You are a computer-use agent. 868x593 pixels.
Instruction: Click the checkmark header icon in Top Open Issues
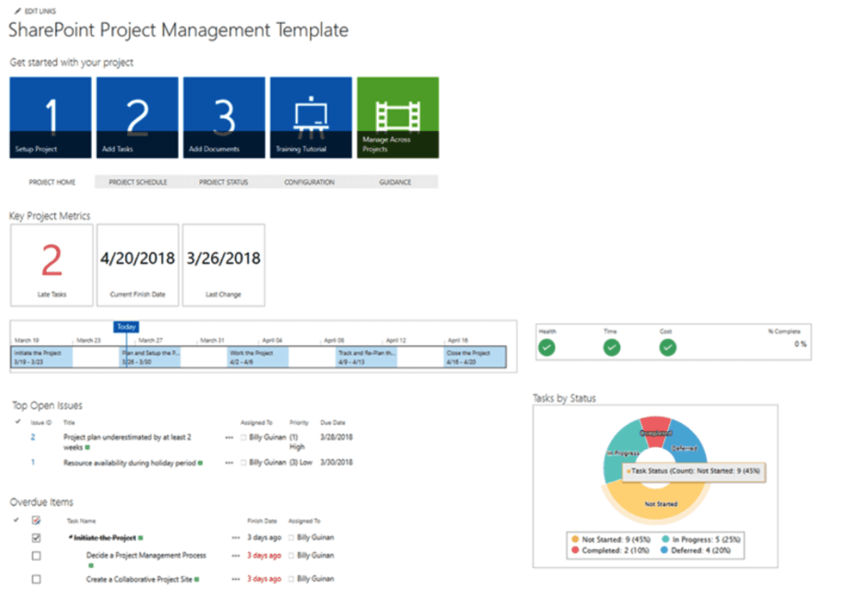(18, 422)
